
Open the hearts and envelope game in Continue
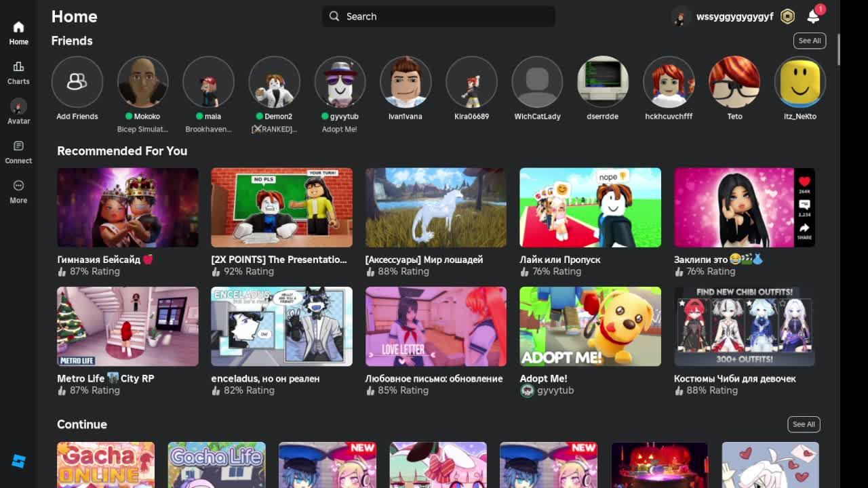[770, 465]
